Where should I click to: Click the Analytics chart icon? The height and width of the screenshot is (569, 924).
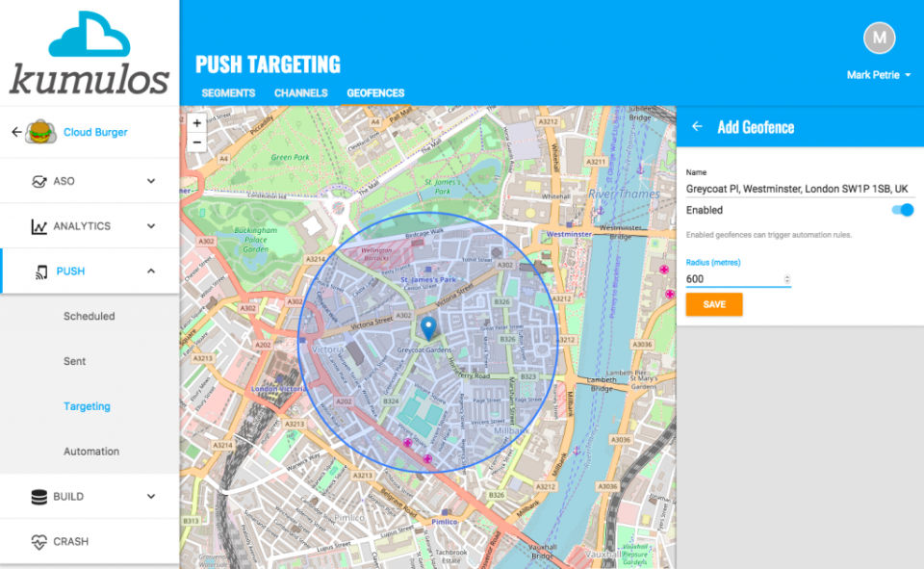point(38,226)
